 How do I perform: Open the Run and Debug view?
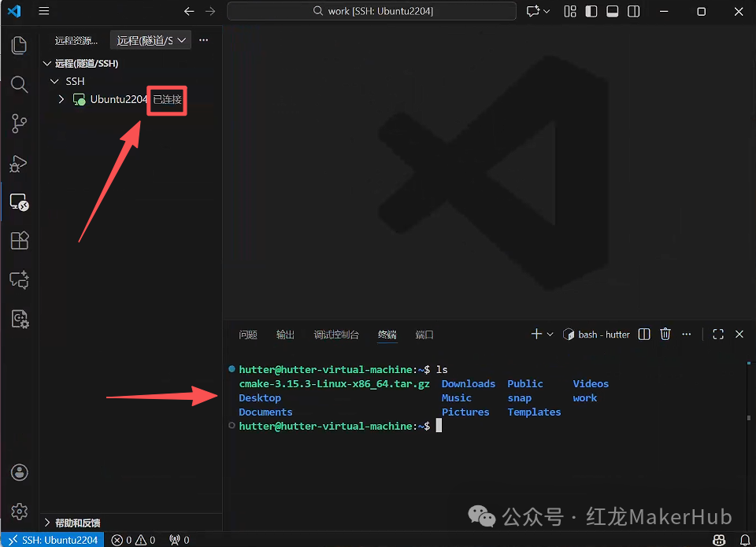pyautogui.click(x=19, y=163)
